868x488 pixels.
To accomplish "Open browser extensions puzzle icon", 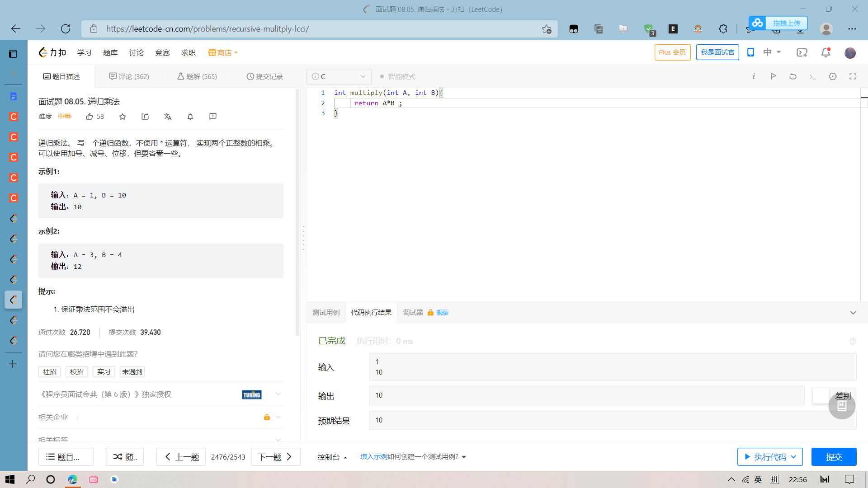I will click(723, 29).
